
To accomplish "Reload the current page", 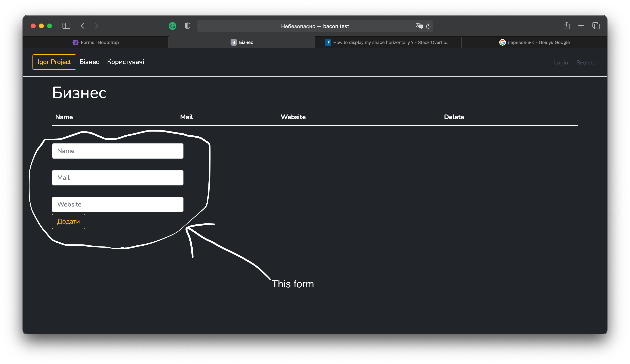I will pos(428,26).
